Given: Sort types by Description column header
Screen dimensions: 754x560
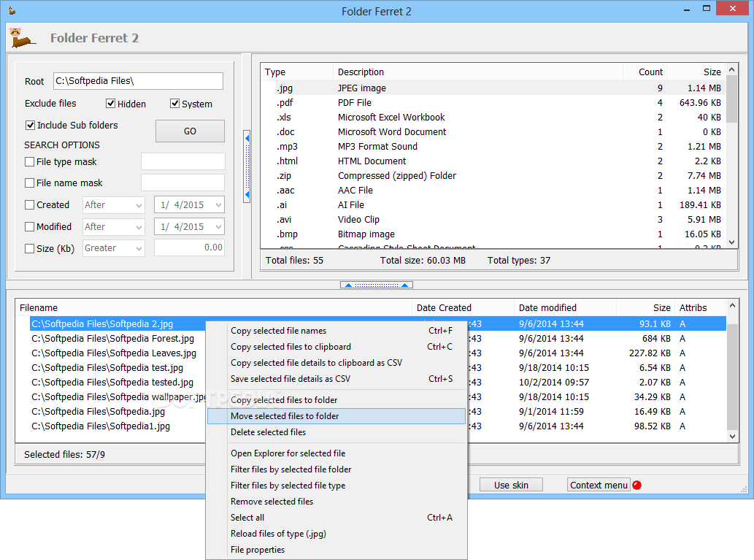Looking at the screenshot, I should 478,72.
